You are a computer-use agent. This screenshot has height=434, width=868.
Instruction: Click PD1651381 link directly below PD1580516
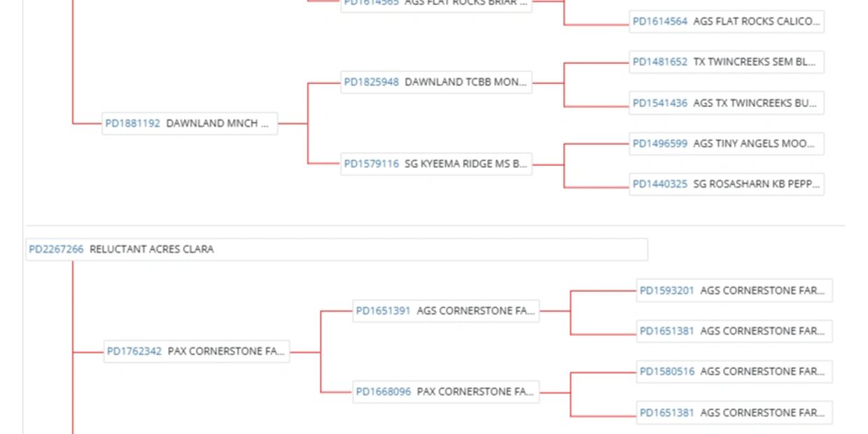pyautogui.click(x=666, y=412)
